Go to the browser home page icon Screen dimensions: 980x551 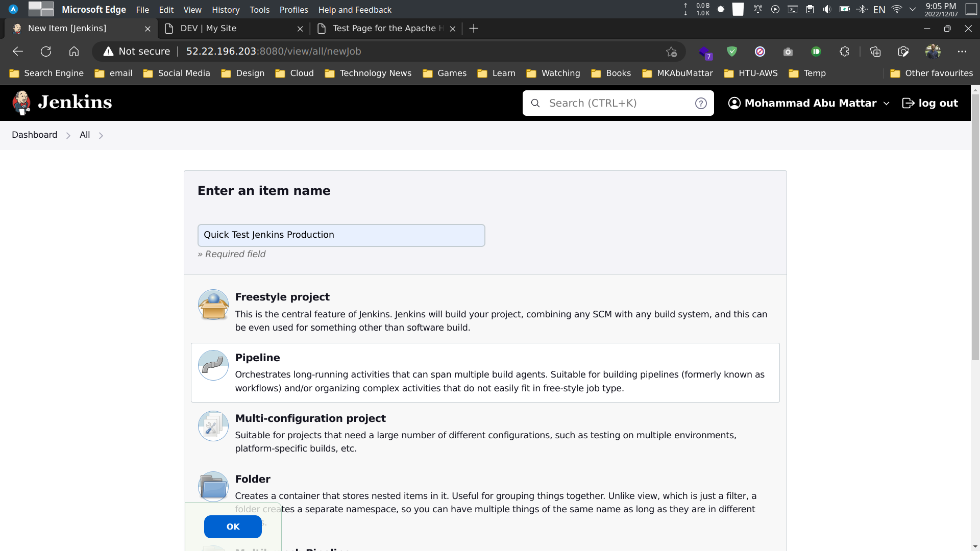74,52
